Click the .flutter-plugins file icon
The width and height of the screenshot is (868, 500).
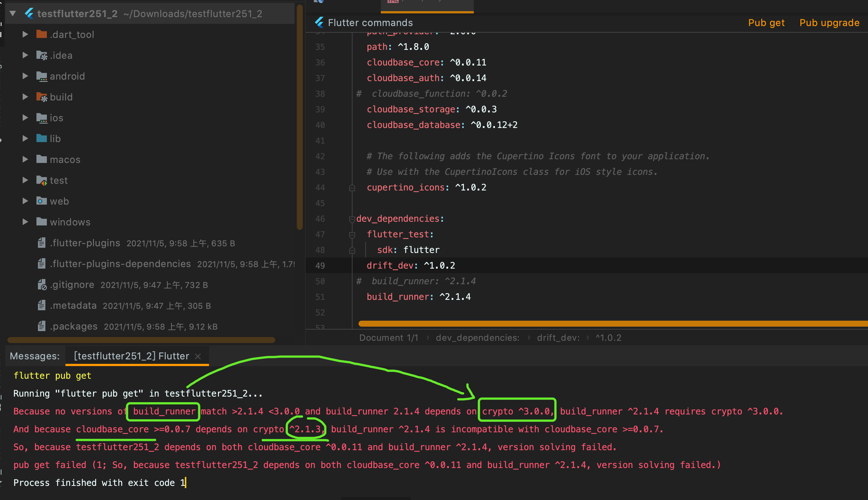[42, 243]
